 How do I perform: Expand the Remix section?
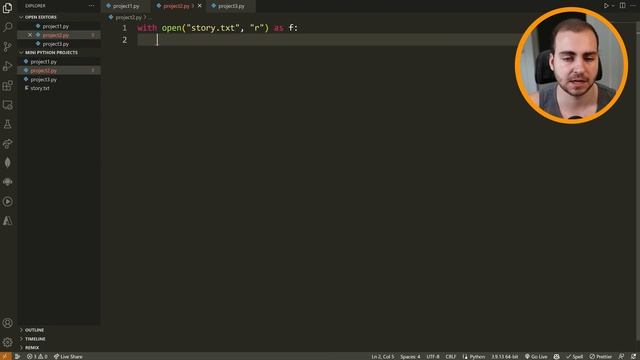tap(32, 348)
